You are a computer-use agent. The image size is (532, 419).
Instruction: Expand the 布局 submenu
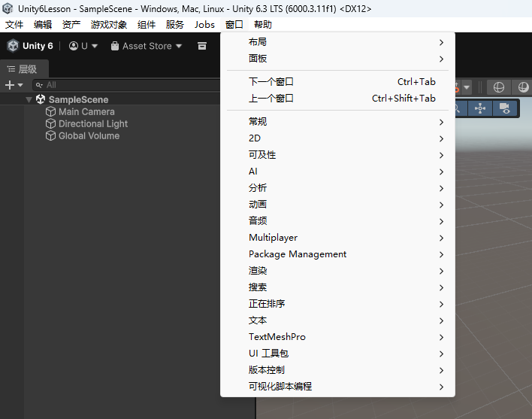337,42
